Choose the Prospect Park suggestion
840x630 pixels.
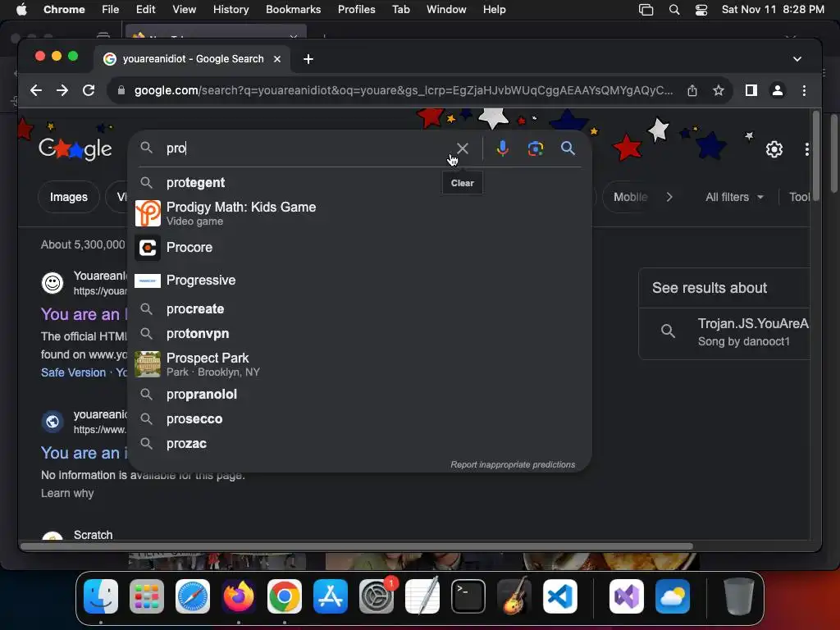pos(360,364)
